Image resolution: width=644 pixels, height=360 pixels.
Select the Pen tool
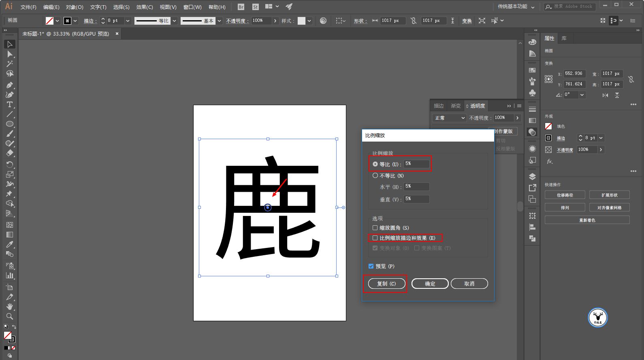[10, 85]
